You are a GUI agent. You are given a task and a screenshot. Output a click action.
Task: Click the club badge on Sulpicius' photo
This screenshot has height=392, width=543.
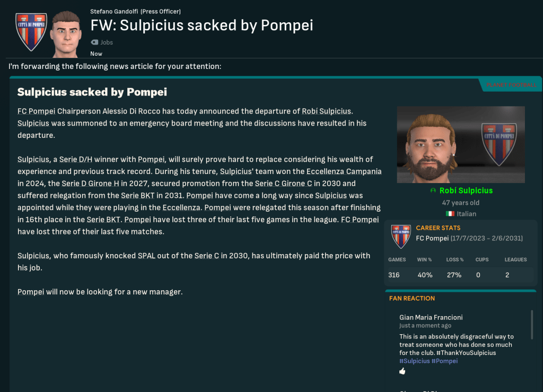(499, 138)
